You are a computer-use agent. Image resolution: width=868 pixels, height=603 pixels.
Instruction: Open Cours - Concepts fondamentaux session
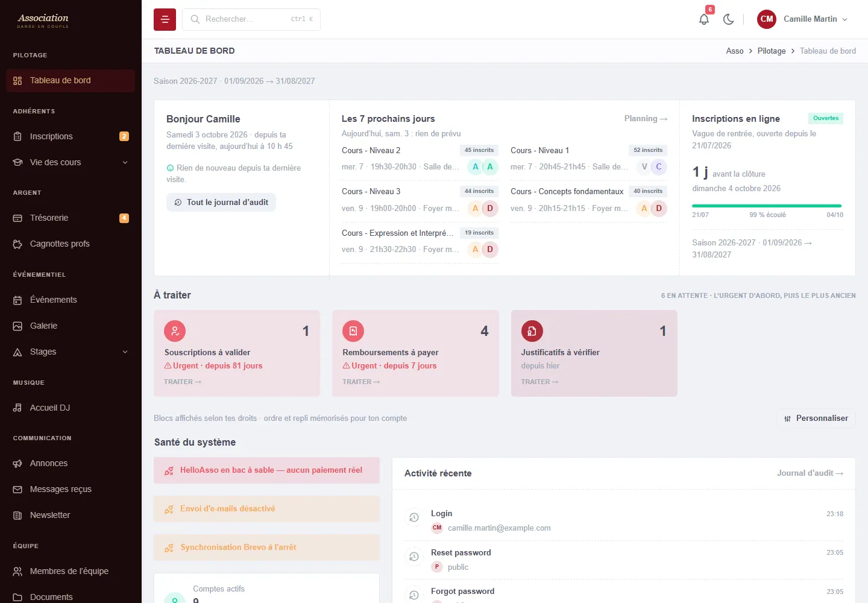[588, 200]
